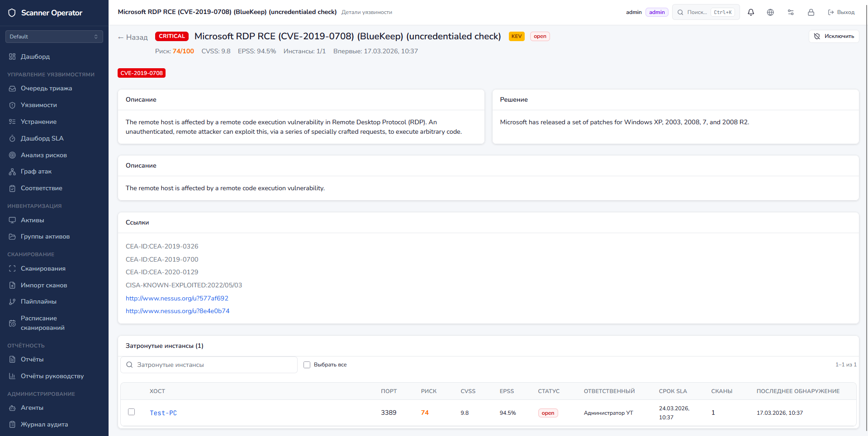Screen dimensions: 868x436
Task: Click the Сканирования scan frame icon
Action: coord(12,268)
